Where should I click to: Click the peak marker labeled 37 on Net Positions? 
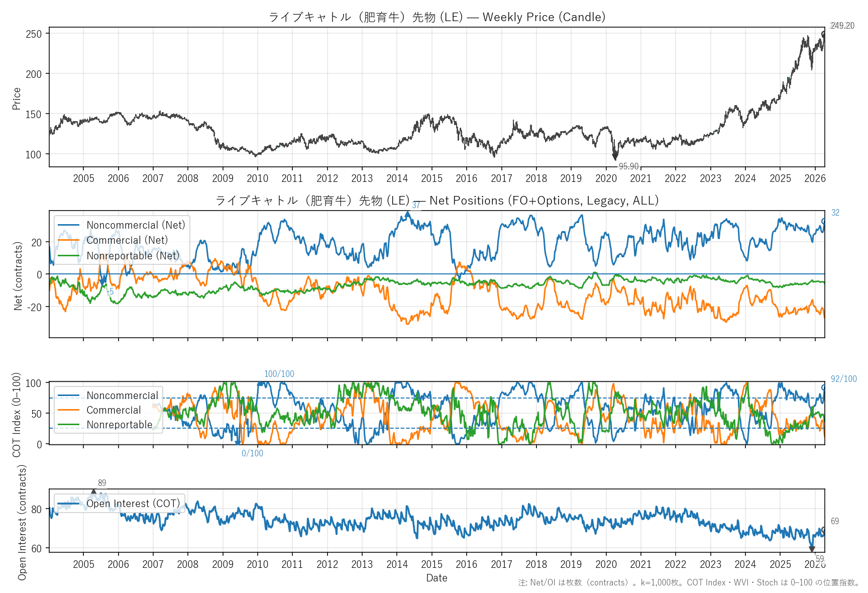pyautogui.click(x=407, y=214)
